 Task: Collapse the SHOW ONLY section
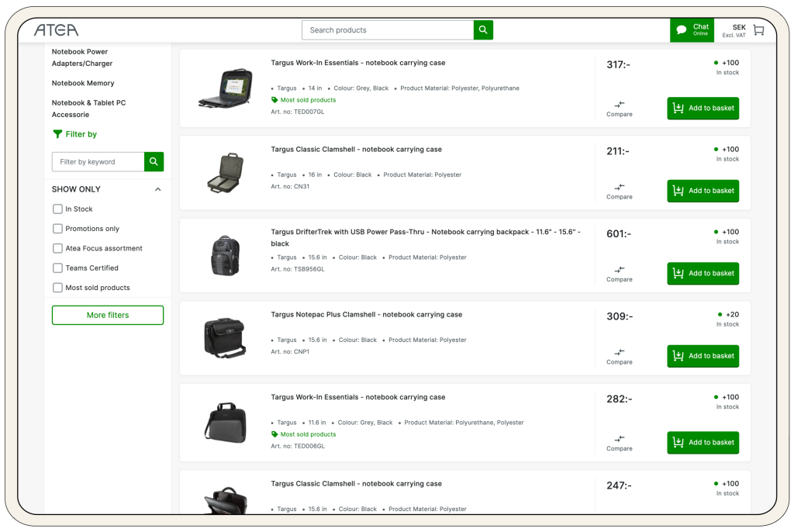pyautogui.click(x=157, y=189)
